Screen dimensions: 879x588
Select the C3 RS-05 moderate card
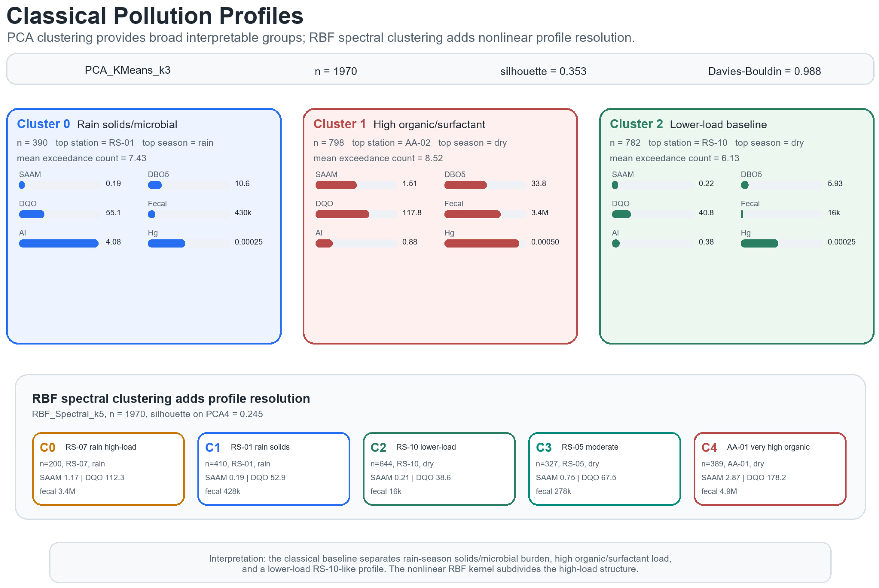pos(605,469)
